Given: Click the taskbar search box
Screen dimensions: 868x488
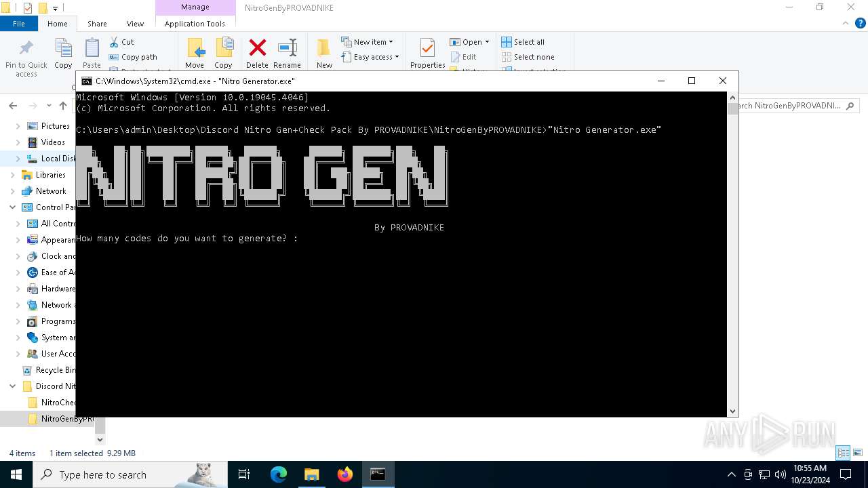Looking at the screenshot, I should [x=130, y=474].
